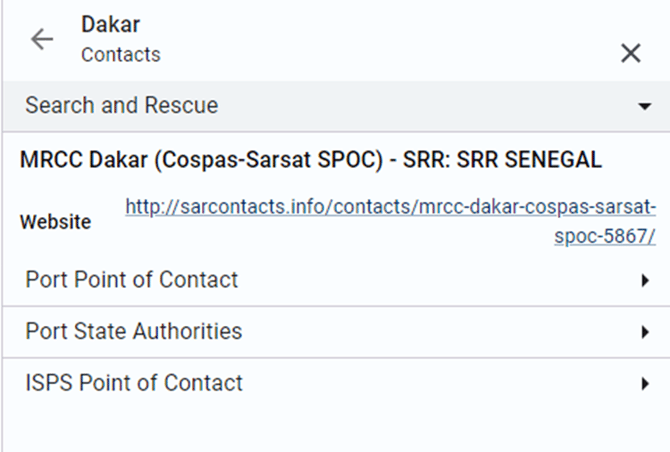Select the ISPS Point of Contact label
This screenshot has width=670, height=452.
pos(134,382)
